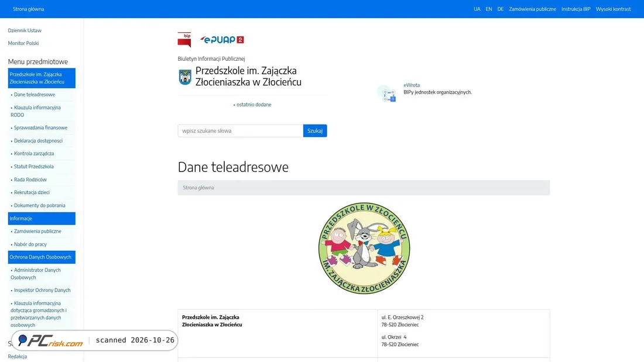Focus the wpisz szukane słowa search field
This screenshot has width=644, height=362.
point(240,131)
